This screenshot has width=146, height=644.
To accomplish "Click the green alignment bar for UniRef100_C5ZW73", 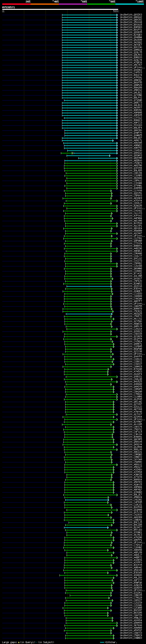I will (x=91, y=163).
